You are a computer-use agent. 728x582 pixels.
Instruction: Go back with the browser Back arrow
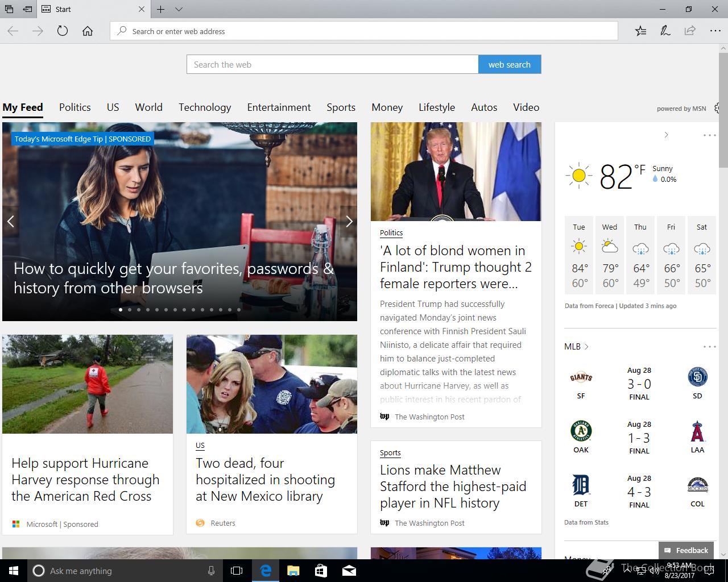13,31
